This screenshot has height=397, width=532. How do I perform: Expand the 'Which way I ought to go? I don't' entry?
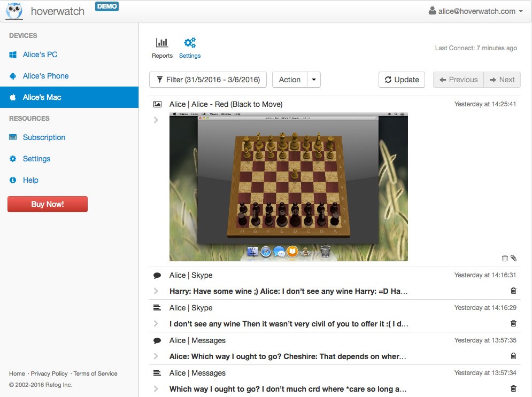[156, 388]
